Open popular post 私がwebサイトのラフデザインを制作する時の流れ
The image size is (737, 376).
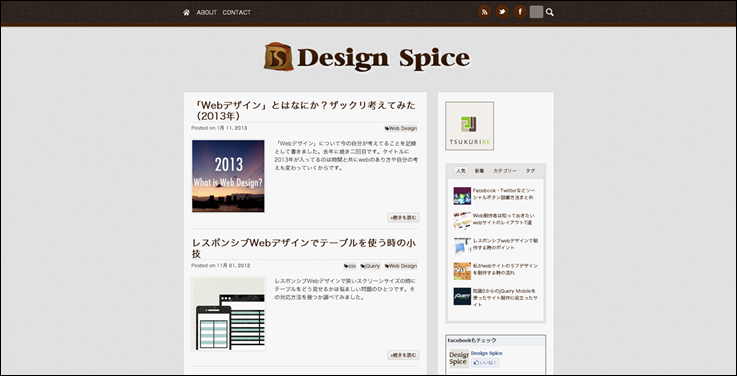[x=505, y=269]
